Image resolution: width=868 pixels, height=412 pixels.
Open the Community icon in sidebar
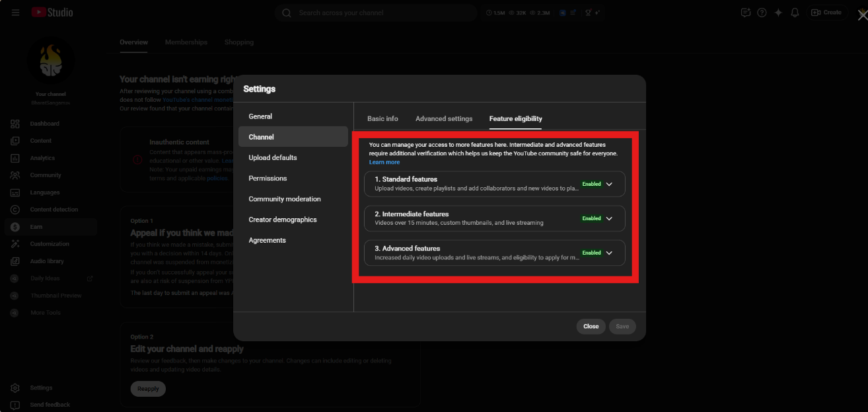click(15, 175)
